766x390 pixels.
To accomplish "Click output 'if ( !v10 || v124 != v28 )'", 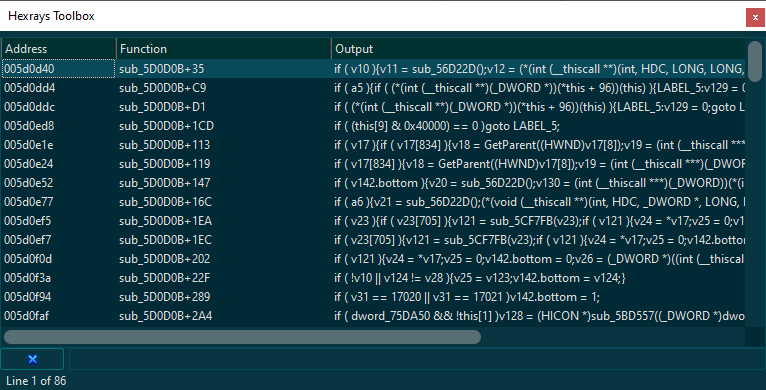I will click(480, 278).
